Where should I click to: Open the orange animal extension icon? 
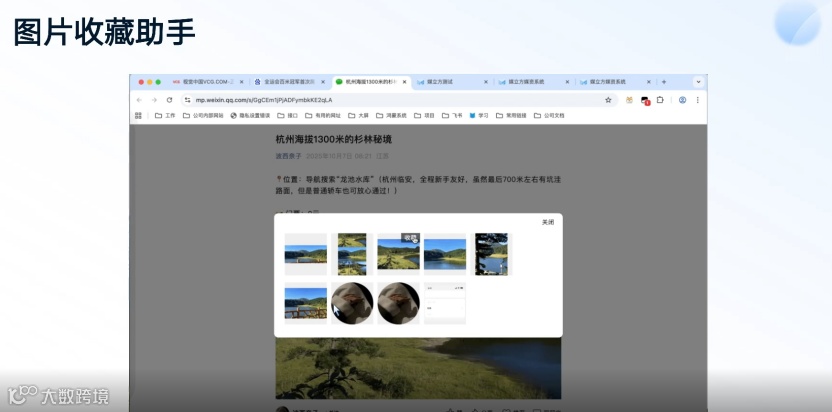[x=629, y=100]
